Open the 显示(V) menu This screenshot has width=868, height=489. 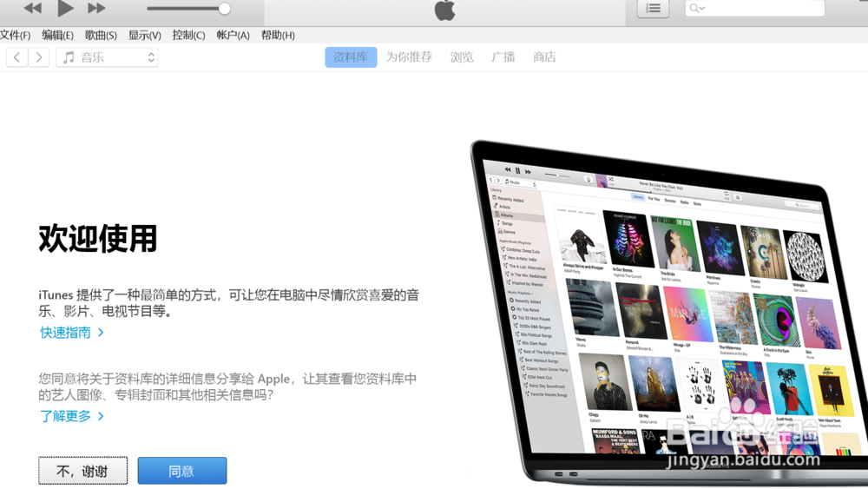[144, 36]
